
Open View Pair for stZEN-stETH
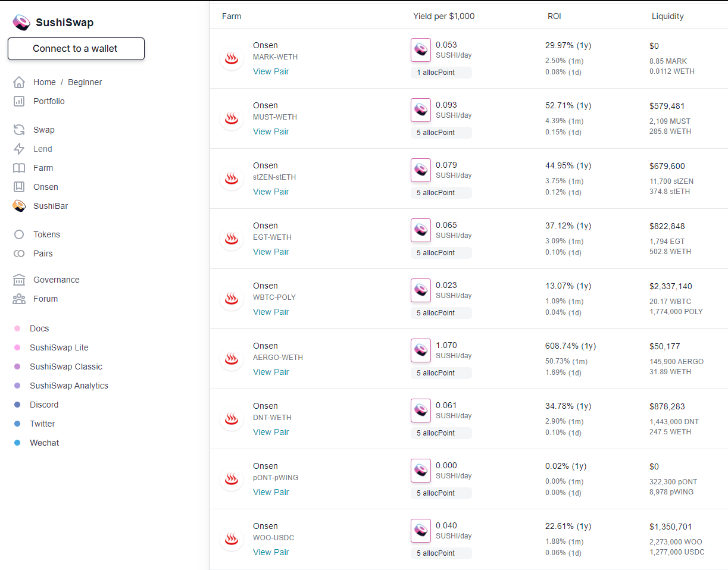271,192
